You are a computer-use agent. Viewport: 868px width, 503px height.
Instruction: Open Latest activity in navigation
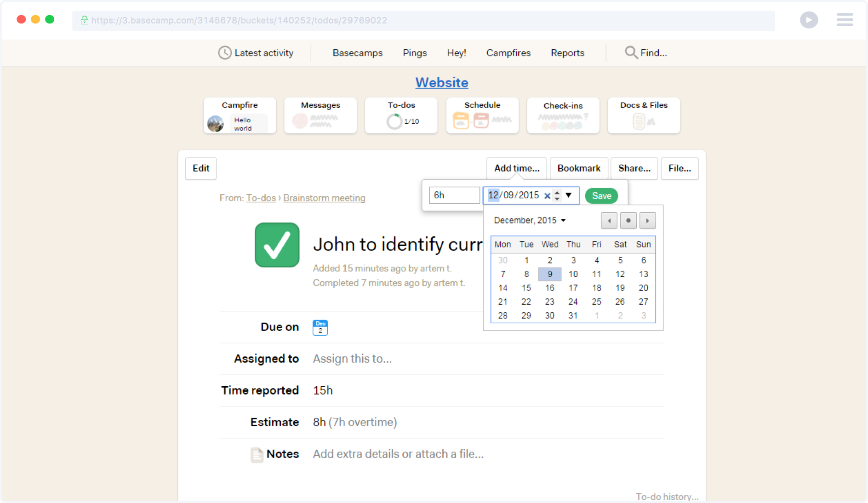coord(256,53)
